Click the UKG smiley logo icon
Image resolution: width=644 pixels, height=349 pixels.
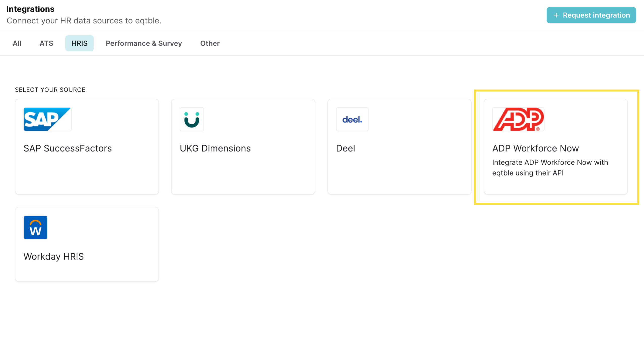191,119
